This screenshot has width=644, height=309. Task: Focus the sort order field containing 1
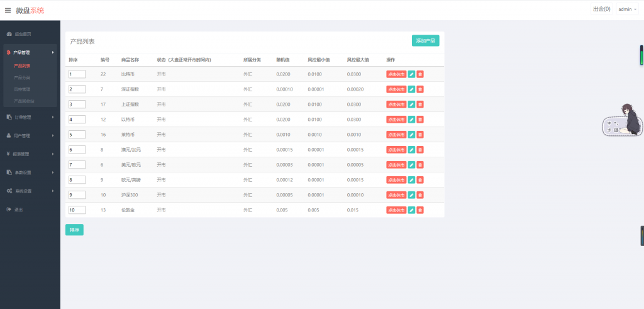pyautogui.click(x=77, y=74)
